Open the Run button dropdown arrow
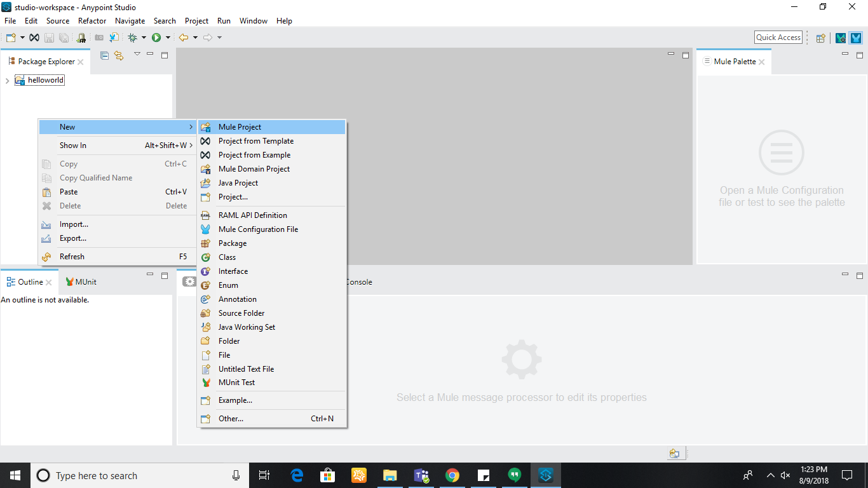This screenshot has height=488, width=868. coord(168,37)
